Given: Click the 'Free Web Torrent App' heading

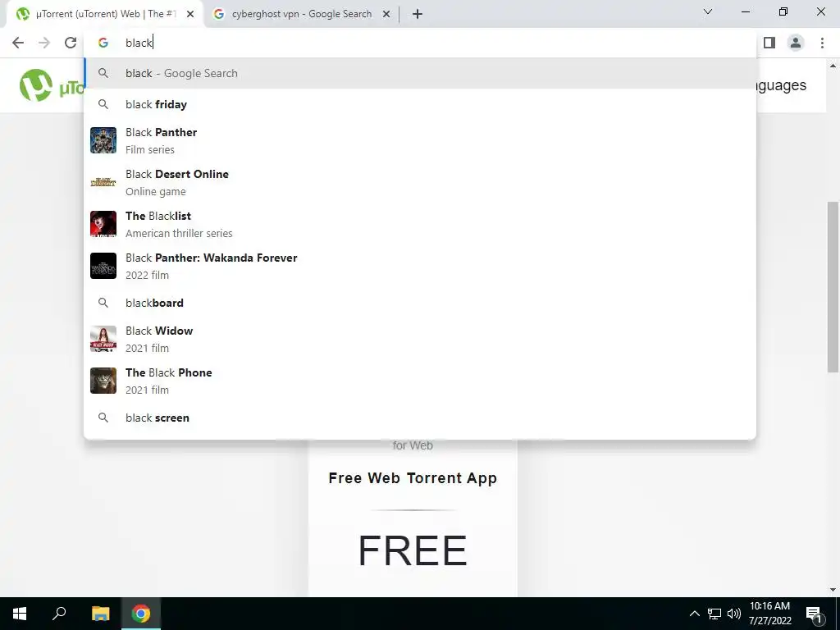Looking at the screenshot, I should (x=413, y=478).
